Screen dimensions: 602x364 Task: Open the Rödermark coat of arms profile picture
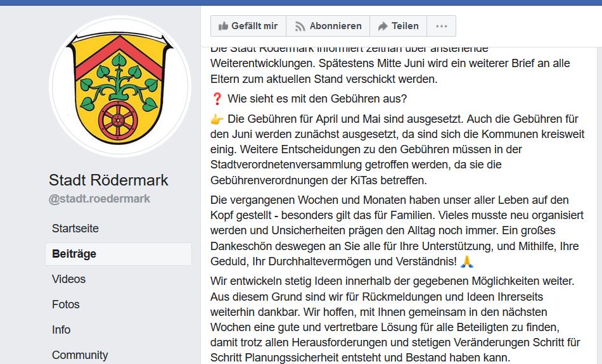pyautogui.click(x=120, y=87)
